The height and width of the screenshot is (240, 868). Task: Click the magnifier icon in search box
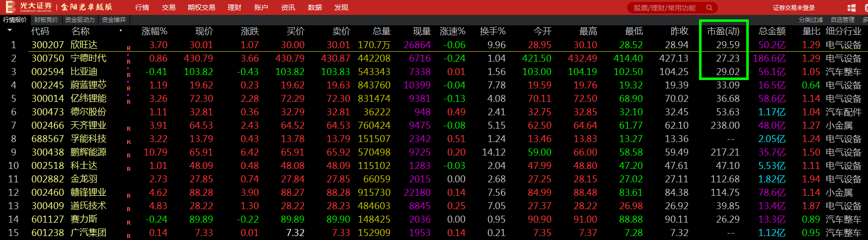pos(709,7)
